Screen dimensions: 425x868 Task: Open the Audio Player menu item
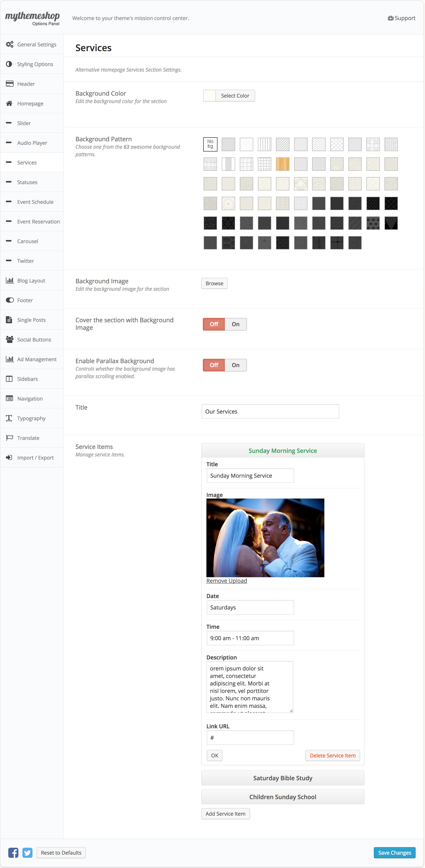[32, 143]
